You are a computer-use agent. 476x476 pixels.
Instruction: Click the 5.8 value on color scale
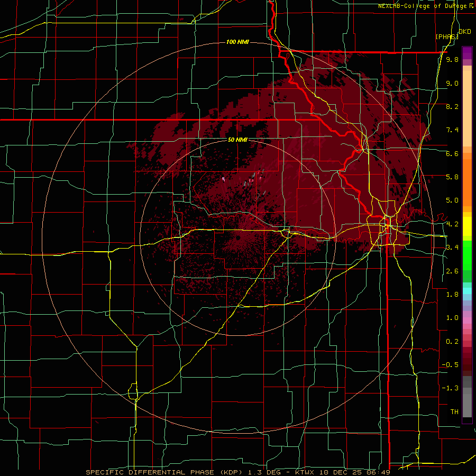(x=452, y=177)
